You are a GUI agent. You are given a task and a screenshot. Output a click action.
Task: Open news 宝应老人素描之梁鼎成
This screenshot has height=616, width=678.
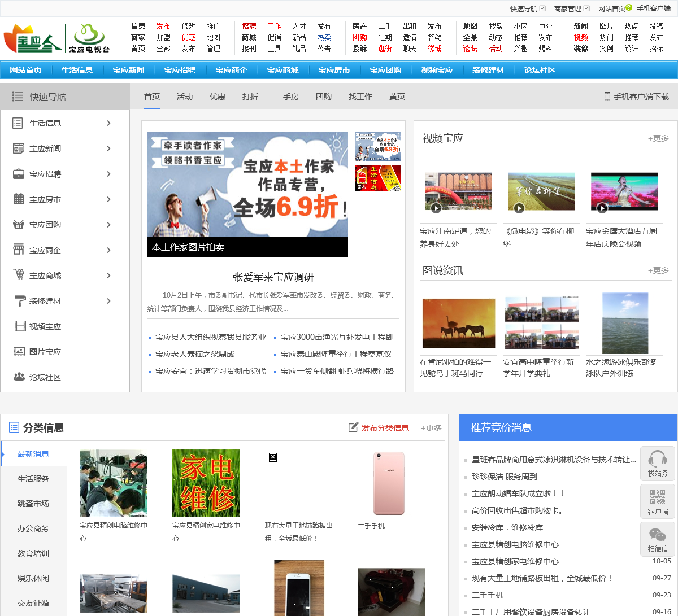point(195,354)
